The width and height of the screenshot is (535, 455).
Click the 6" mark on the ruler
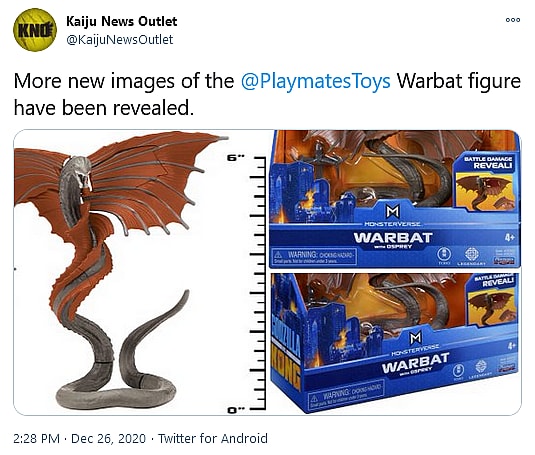[x=236, y=158]
